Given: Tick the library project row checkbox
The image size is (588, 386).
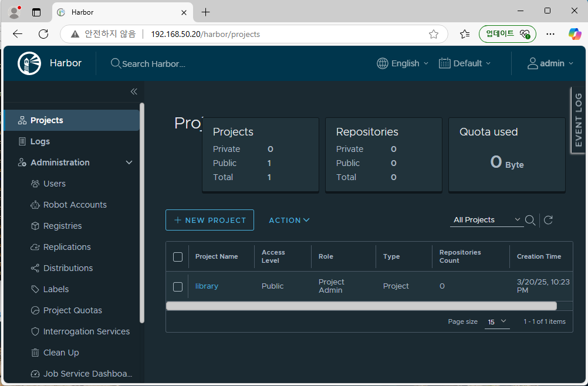Looking at the screenshot, I should [178, 287].
